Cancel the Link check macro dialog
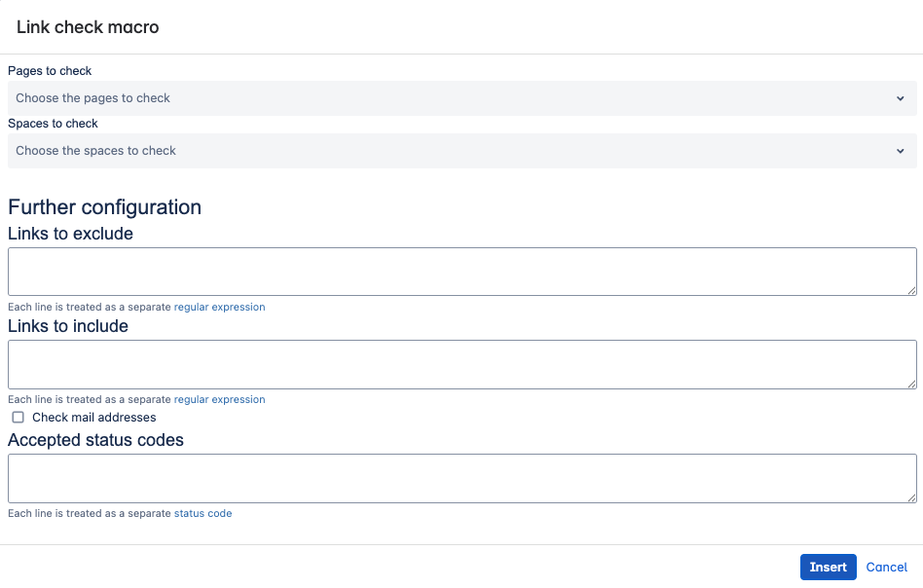This screenshot has width=923, height=588. click(x=886, y=567)
